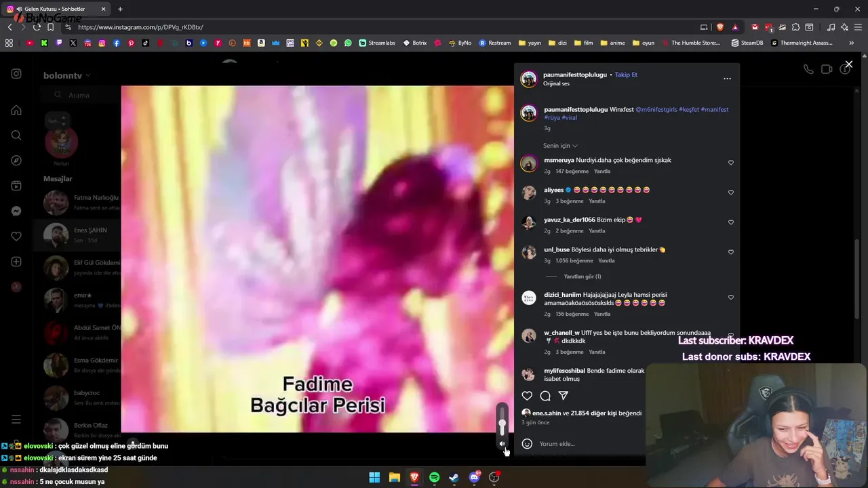Open Explore compass in the sidebar
The height and width of the screenshot is (488, 868).
pos(16,161)
